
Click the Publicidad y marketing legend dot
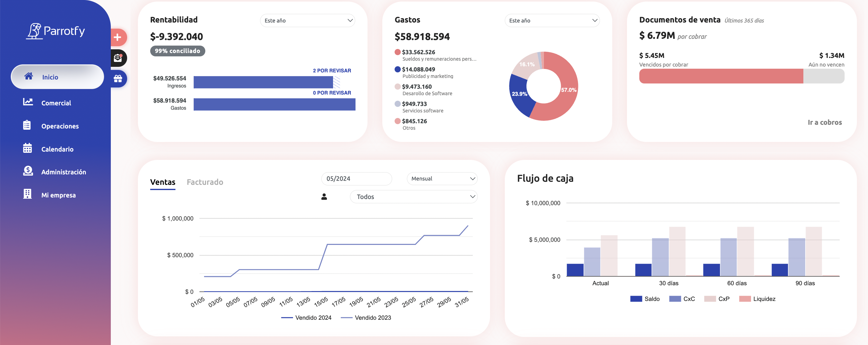click(398, 69)
